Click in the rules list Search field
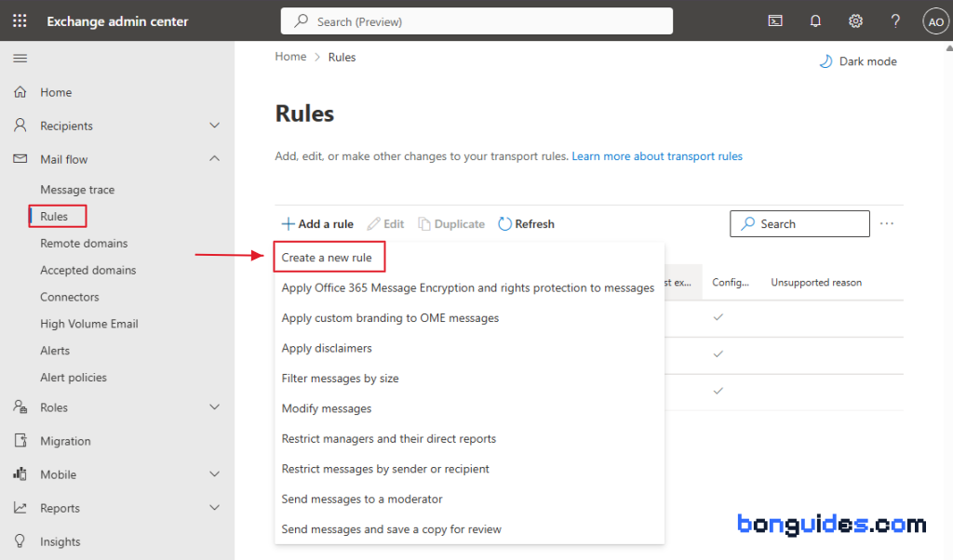Image resolution: width=953 pixels, height=560 pixels. (799, 223)
